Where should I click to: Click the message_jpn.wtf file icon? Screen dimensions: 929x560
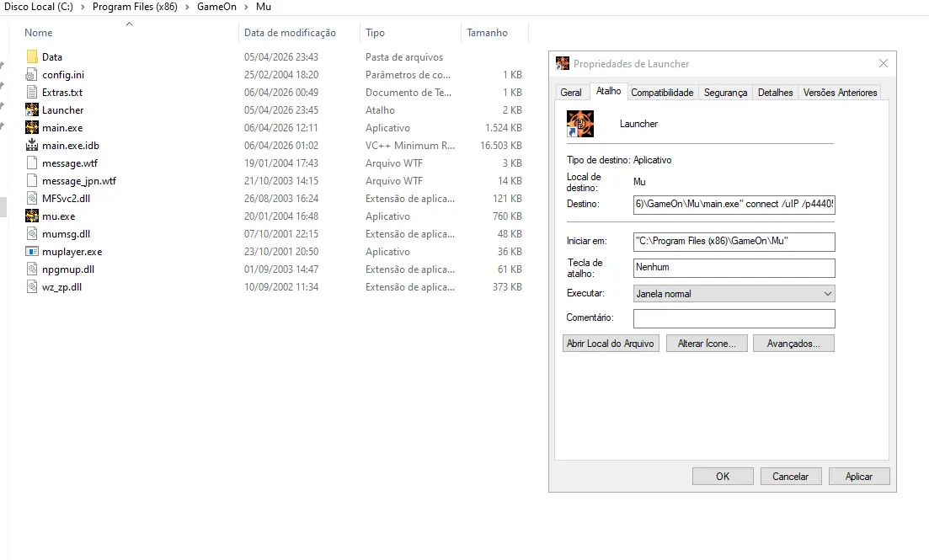click(32, 181)
